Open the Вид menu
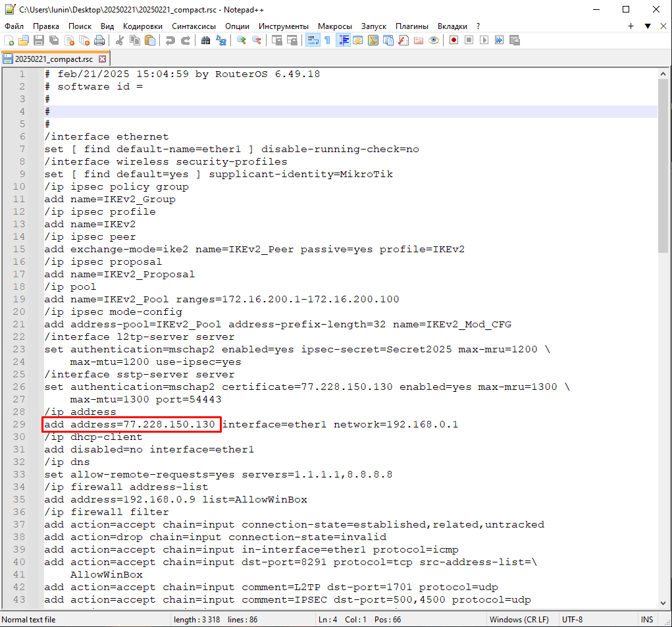672x627 pixels. pos(107,26)
